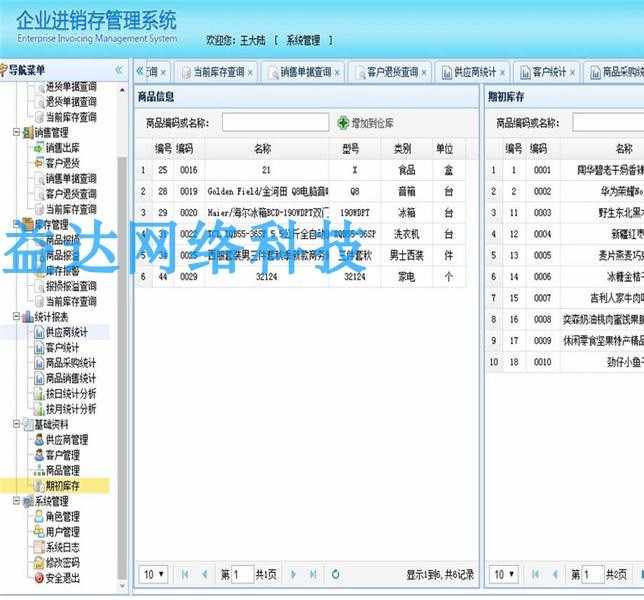Image resolution: width=644 pixels, height=600 pixels.
Task: Open 商品销售统计 in the sidebar tree
Action: pyautogui.click(x=71, y=378)
